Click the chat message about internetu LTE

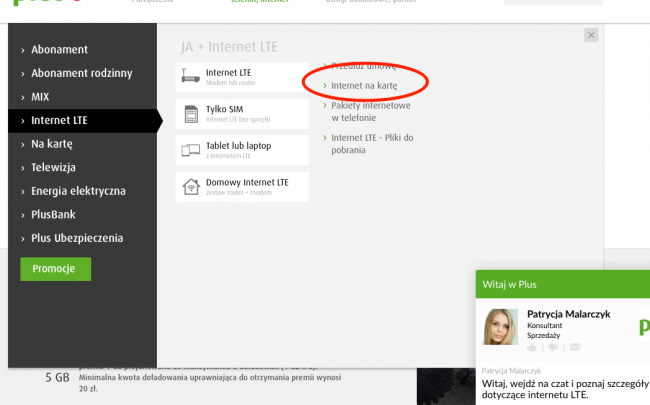(565, 389)
